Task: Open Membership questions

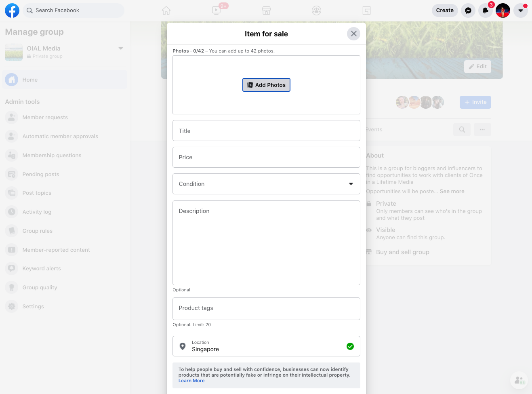Action: tap(65, 155)
